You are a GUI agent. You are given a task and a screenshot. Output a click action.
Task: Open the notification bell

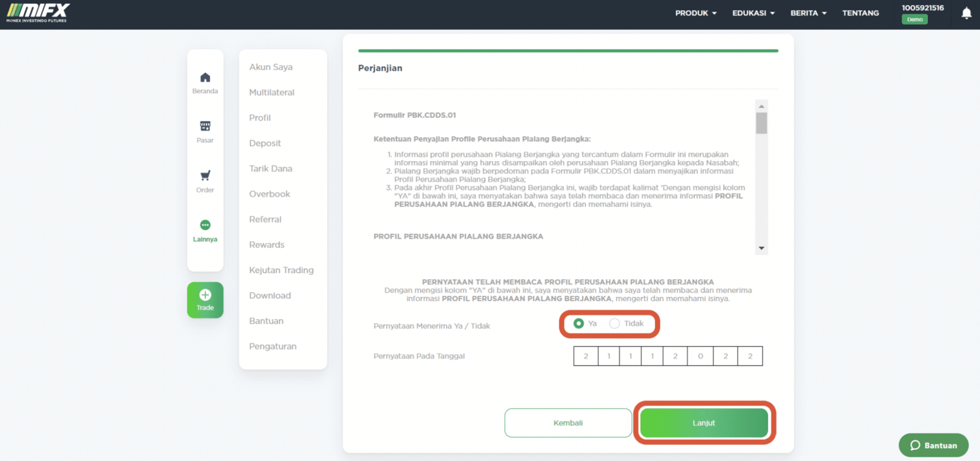pyautogui.click(x=967, y=13)
